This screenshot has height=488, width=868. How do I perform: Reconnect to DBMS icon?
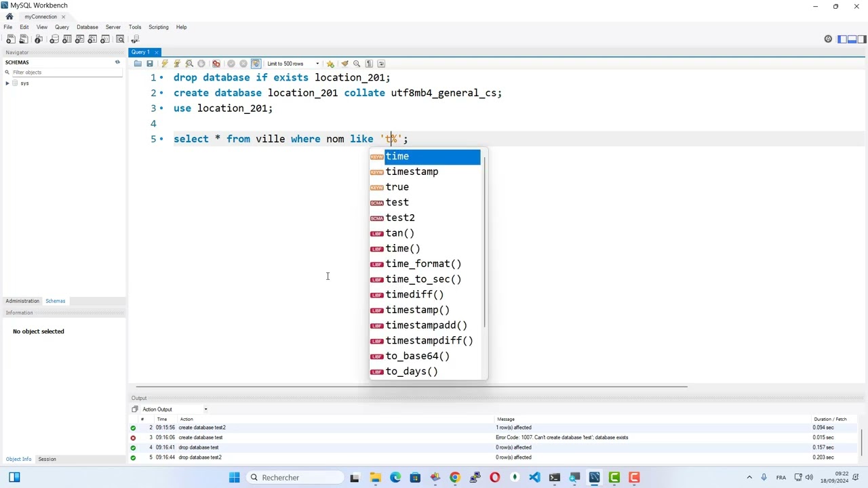[x=135, y=39]
